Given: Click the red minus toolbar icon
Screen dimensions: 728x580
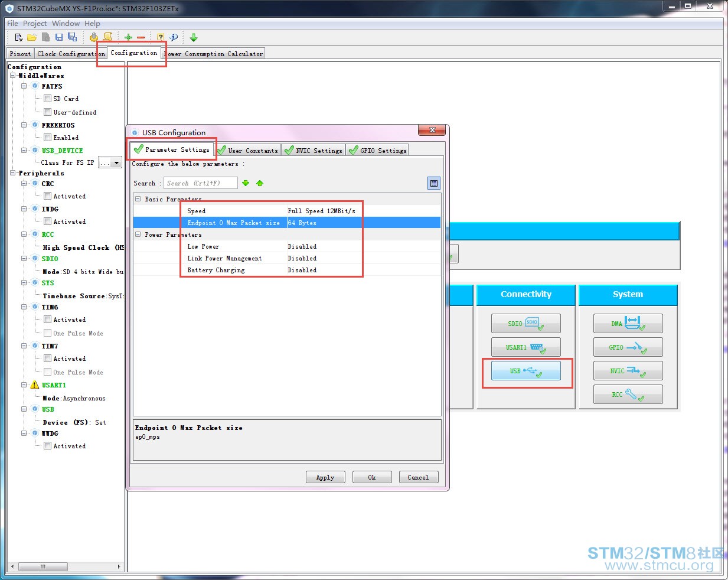Looking at the screenshot, I should click(x=141, y=37).
